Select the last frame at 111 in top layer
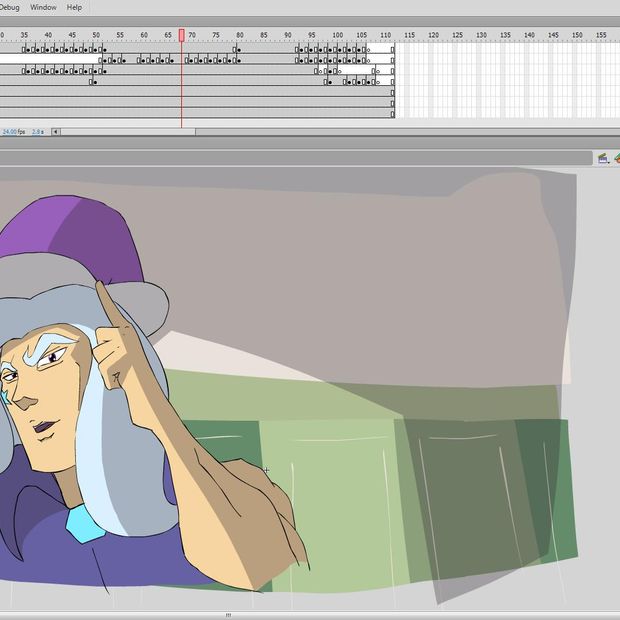The height and width of the screenshot is (620, 620). coord(392,49)
